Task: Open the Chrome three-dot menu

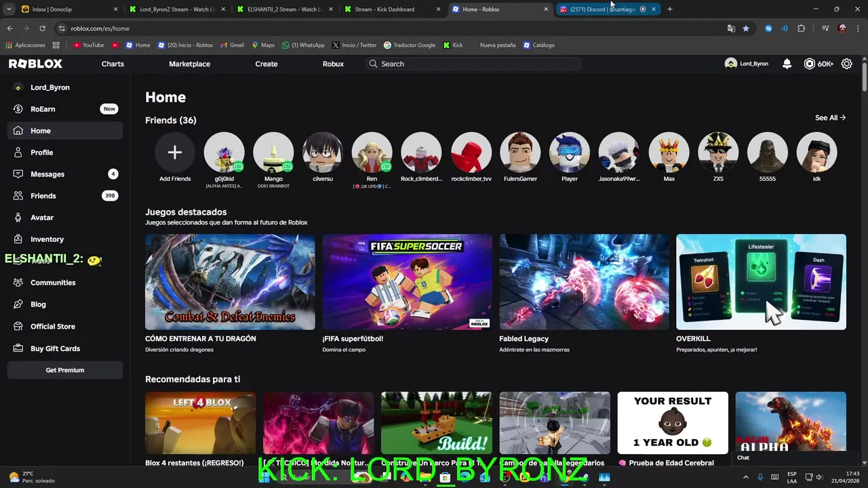Action: [x=857, y=28]
